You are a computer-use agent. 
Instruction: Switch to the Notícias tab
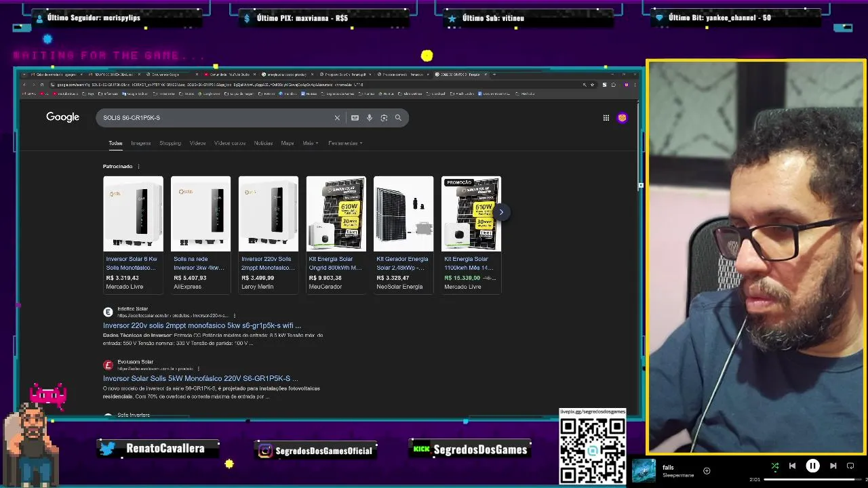(263, 143)
